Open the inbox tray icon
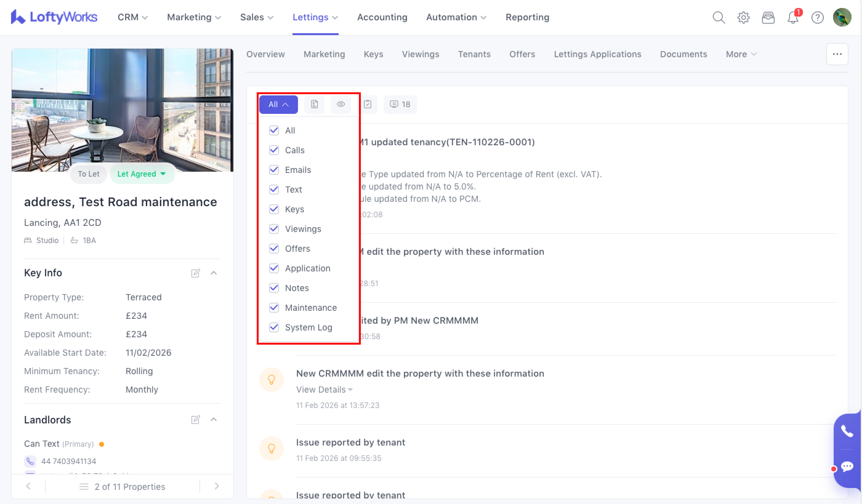 [x=768, y=18]
